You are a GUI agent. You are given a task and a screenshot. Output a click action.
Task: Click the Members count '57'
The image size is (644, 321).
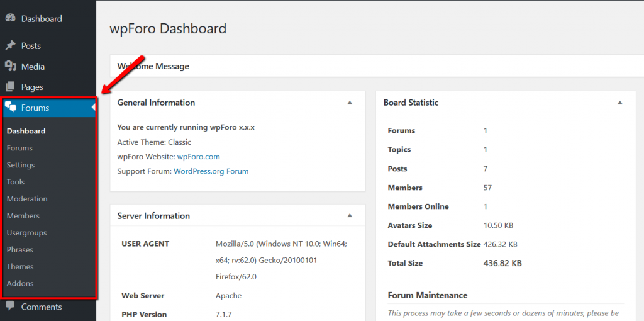pos(487,188)
